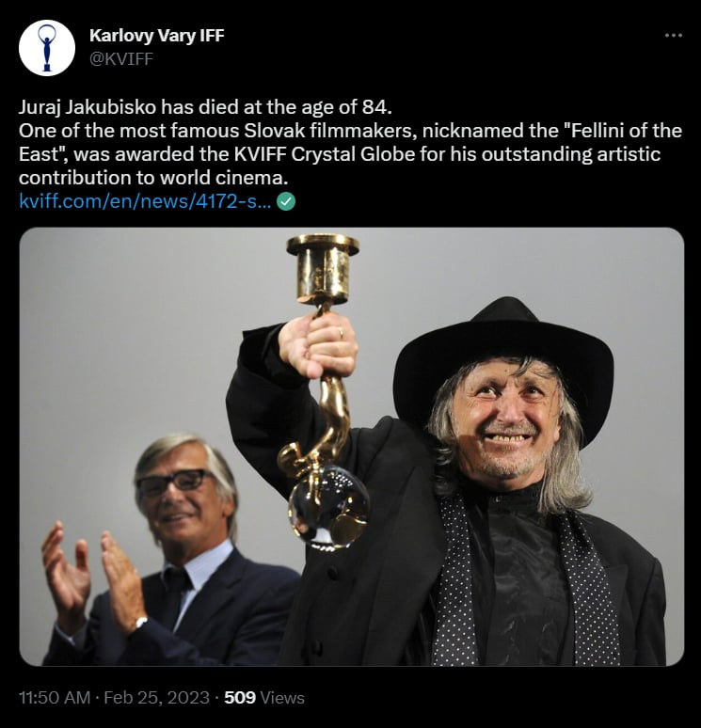Open the kviff.com/en/news link

145,201
